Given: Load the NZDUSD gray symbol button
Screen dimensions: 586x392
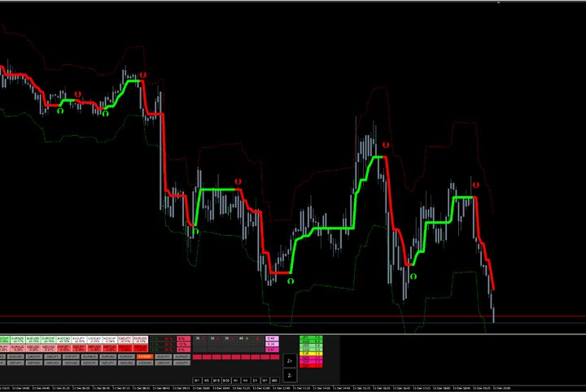Looking at the screenshot, I should point(126,363).
